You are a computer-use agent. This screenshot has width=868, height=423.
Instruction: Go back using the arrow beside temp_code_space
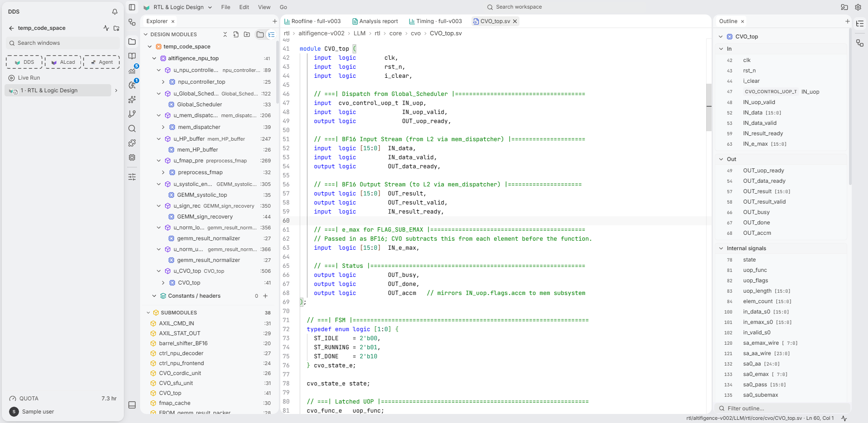[11, 28]
